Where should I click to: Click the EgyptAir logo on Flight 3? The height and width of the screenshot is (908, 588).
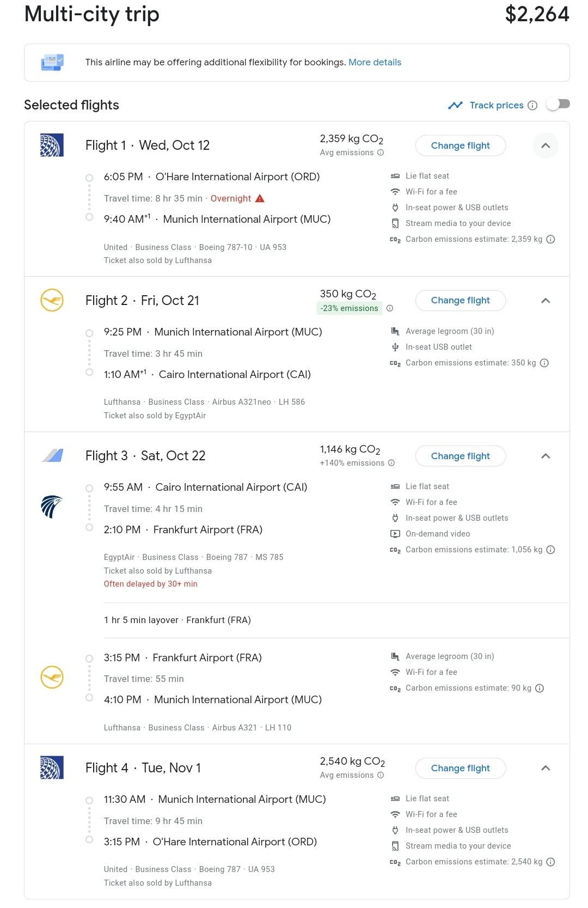pos(52,507)
